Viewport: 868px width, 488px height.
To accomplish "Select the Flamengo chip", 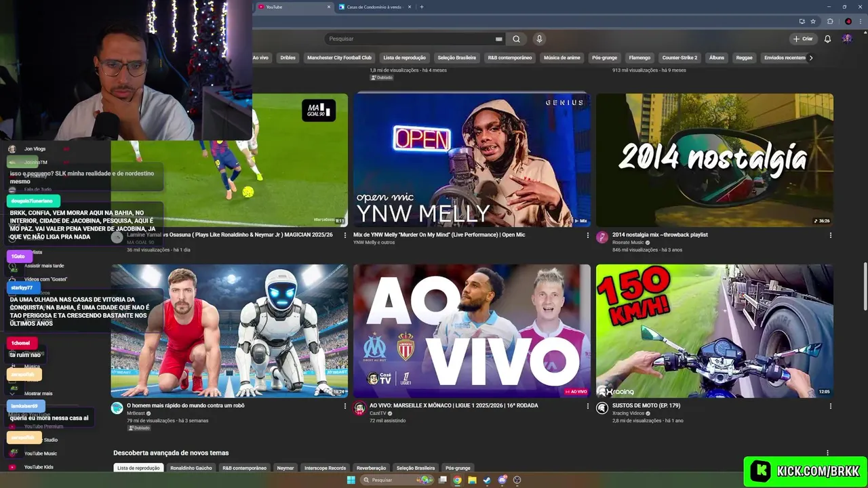I will tap(639, 58).
